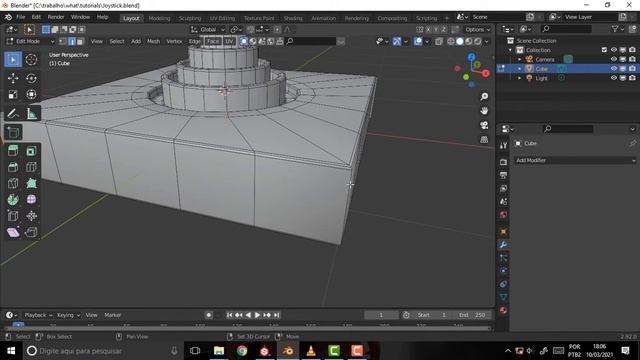Switch to wireframe viewport shading
The height and width of the screenshot is (360, 640).
pos(451,41)
